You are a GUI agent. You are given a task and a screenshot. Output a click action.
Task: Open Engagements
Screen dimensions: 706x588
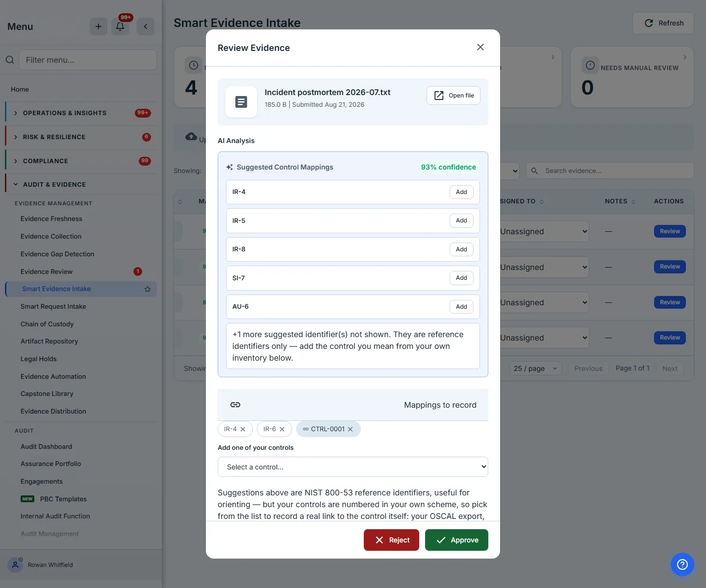tap(42, 482)
